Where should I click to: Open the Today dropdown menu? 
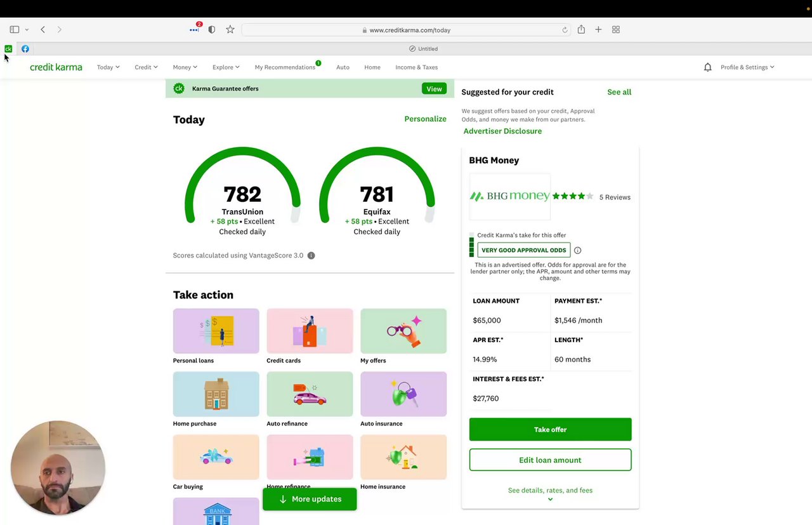[108, 67]
